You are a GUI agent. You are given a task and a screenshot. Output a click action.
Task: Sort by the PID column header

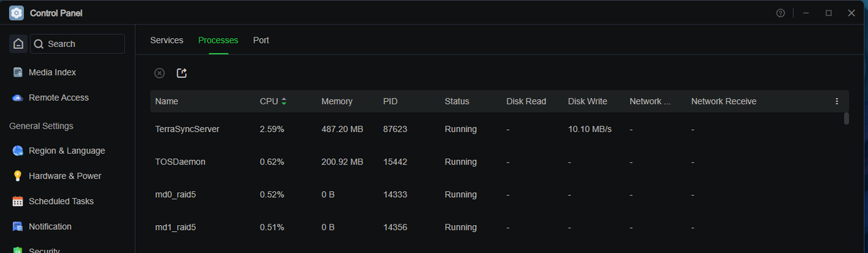coord(391,101)
